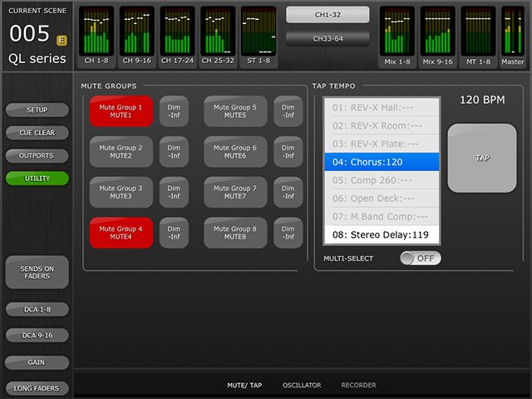The height and width of the screenshot is (399, 532).
Task: Click the scene edit 'E' indicator
Action: (x=62, y=39)
